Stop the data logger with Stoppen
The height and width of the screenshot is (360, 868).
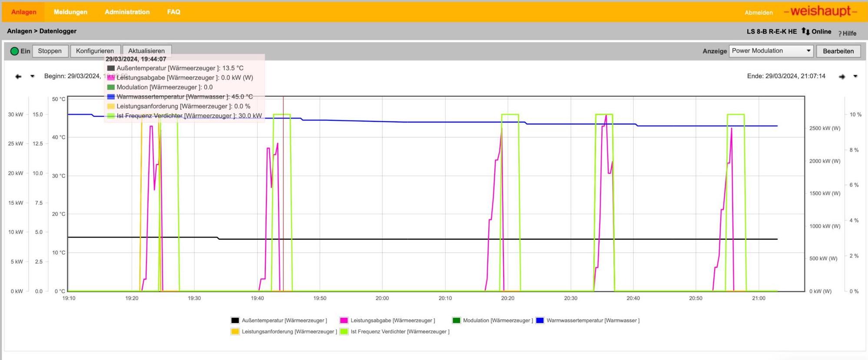[50, 51]
